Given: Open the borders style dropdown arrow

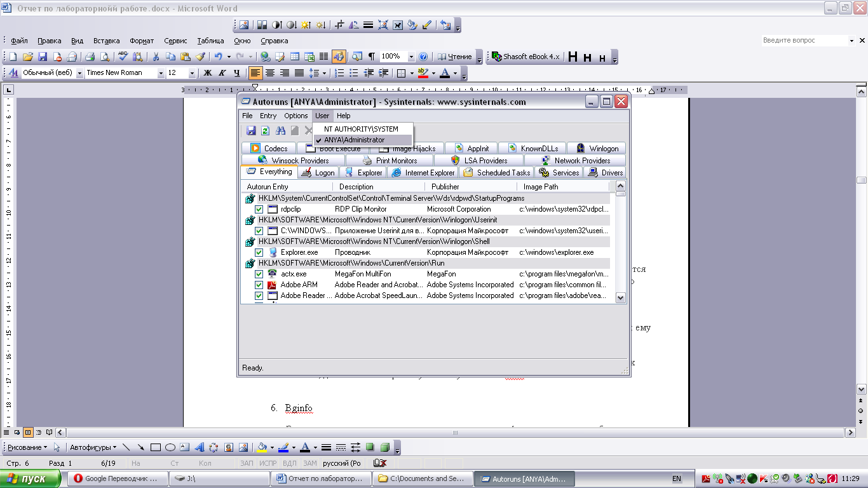Looking at the screenshot, I should tap(412, 73).
